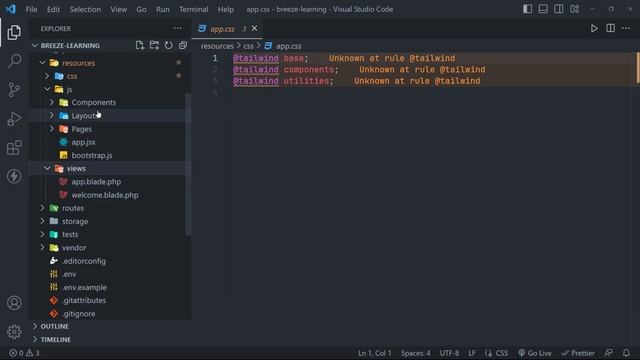Run the file with the play button
The height and width of the screenshot is (360, 640).
tap(594, 28)
